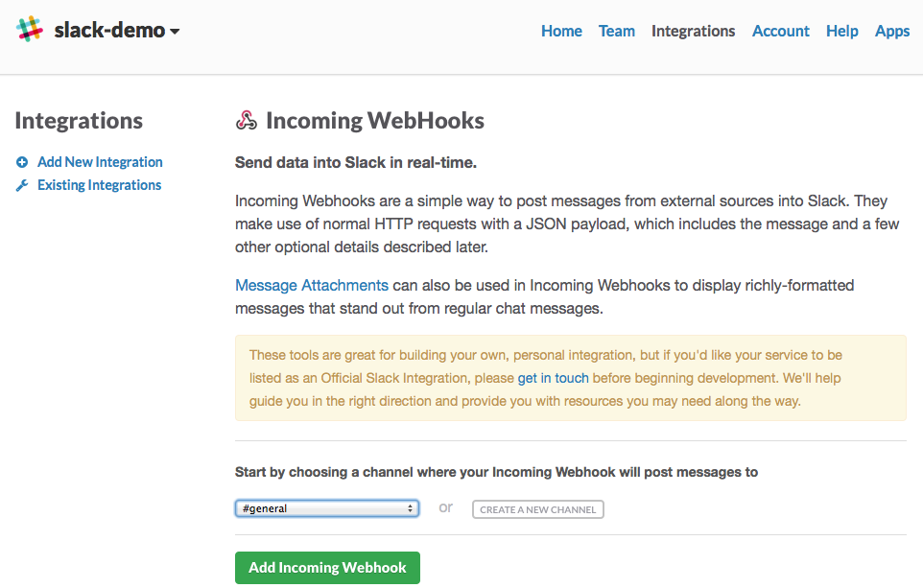Open the Team navigation link
The height and width of the screenshot is (588, 923).
click(616, 31)
